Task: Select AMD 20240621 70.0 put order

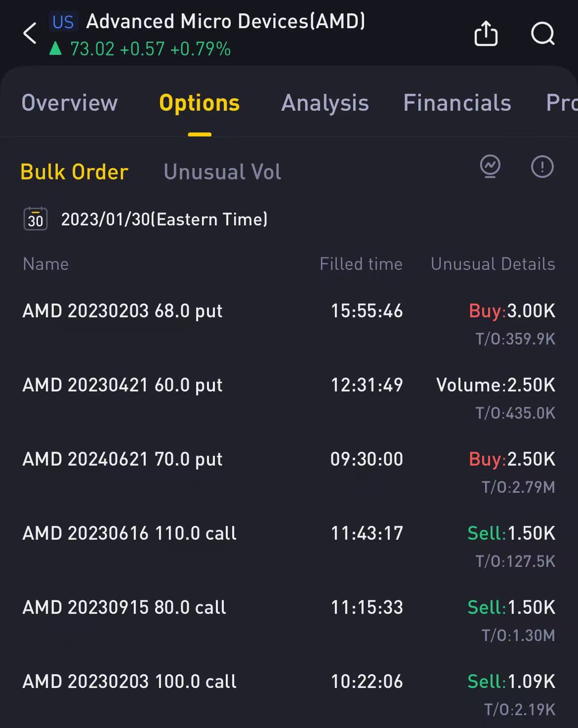Action: pyautogui.click(x=289, y=472)
